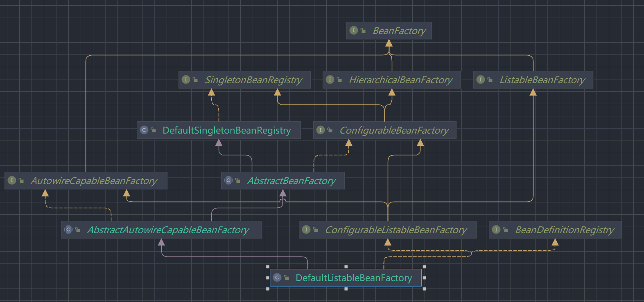Click the lock icon beside AbstractAutowireCapableBeanFactory
This screenshot has width=644, height=302.
78,229
